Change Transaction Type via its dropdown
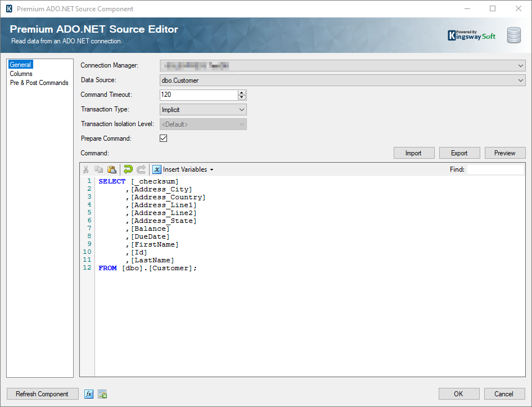This screenshot has width=532, height=407. [x=242, y=109]
